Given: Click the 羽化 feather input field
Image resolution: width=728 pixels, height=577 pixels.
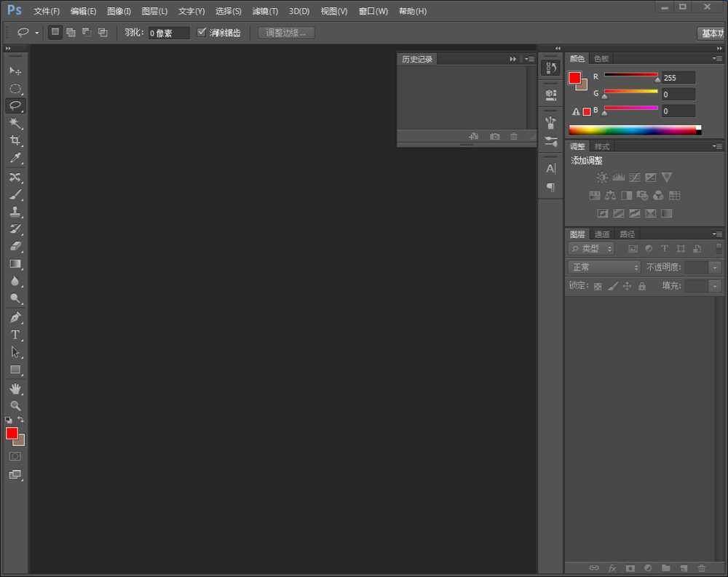Looking at the screenshot, I should click(x=168, y=33).
